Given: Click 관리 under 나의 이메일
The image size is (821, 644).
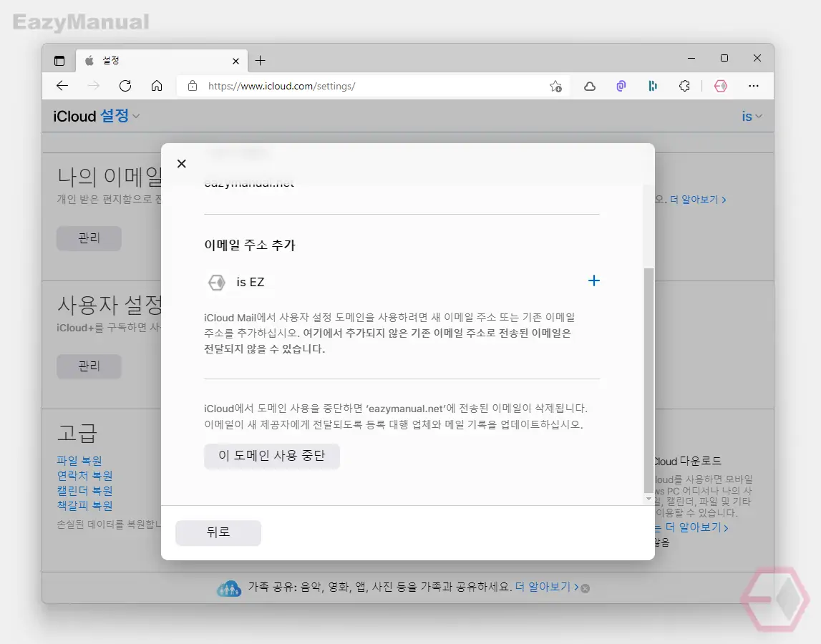Looking at the screenshot, I should point(89,238).
